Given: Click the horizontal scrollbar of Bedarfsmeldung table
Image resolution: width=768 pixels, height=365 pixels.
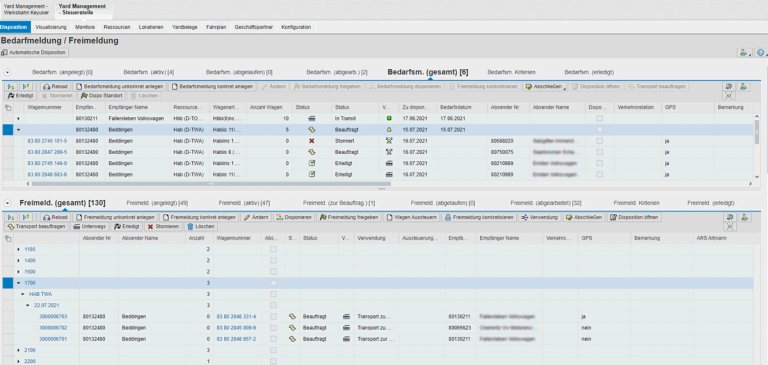Looking at the screenshot, I should [x=212, y=184].
